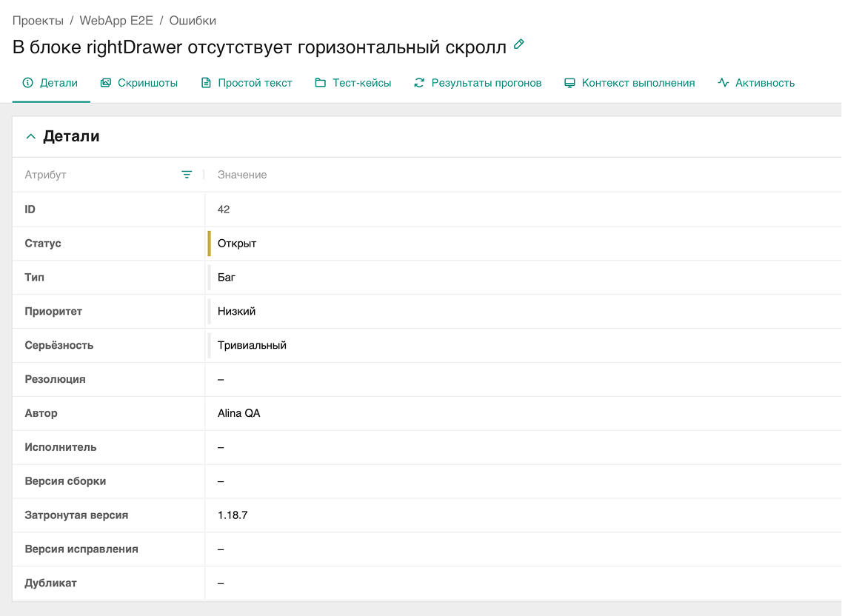
Task: Click the pencil edit icon beside title
Action: coord(518,44)
